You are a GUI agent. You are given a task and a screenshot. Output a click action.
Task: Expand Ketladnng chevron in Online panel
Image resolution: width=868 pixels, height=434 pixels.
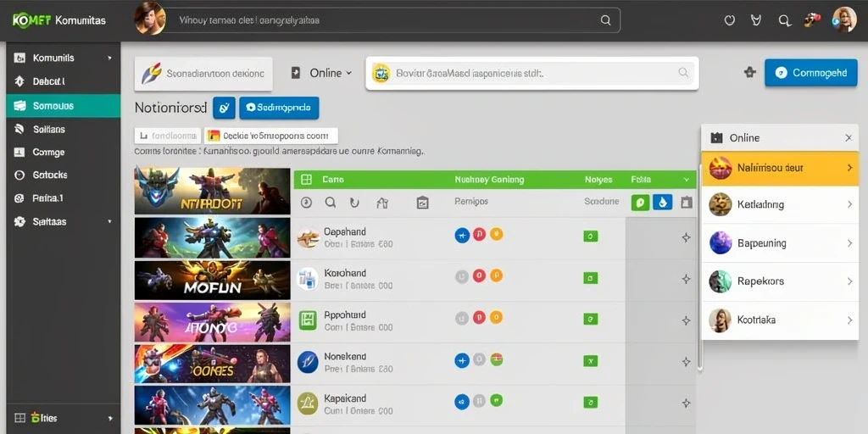(x=849, y=205)
